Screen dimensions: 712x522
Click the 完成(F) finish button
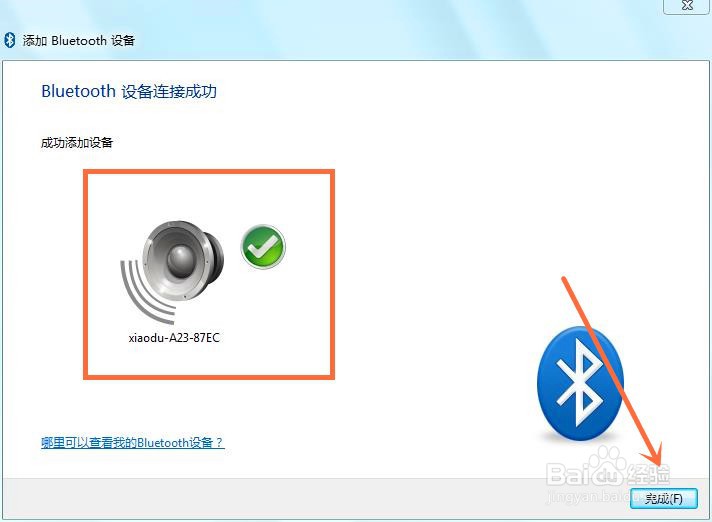[x=664, y=499]
